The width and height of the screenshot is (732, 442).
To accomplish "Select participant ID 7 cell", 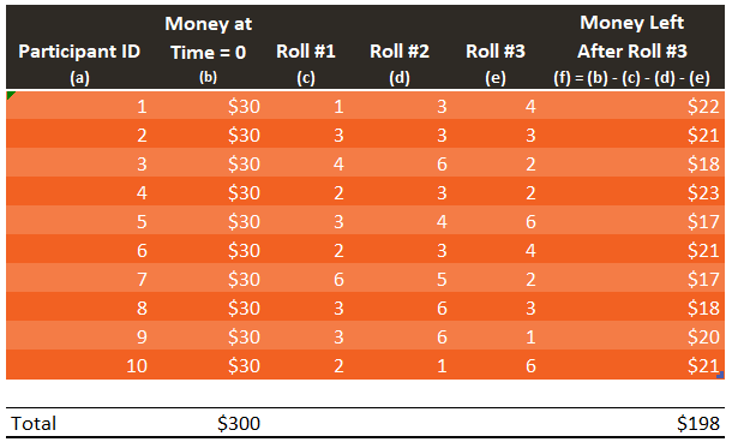I will [x=79, y=279].
